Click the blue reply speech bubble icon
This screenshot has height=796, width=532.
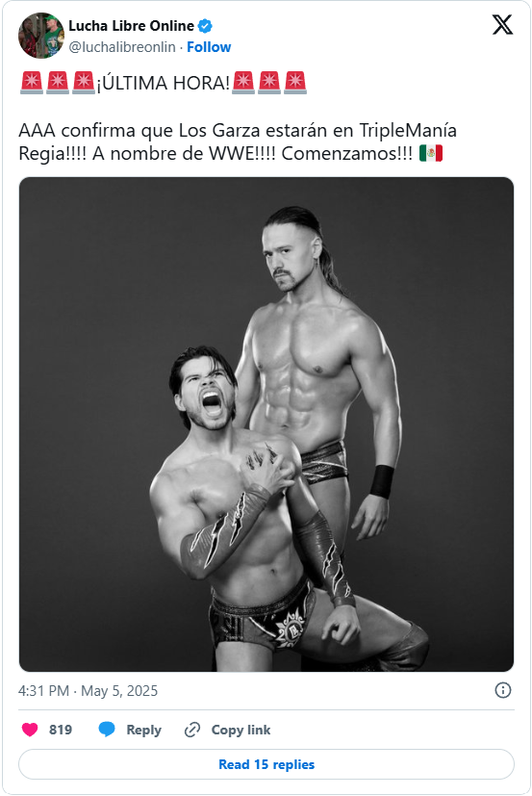point(107,730)
